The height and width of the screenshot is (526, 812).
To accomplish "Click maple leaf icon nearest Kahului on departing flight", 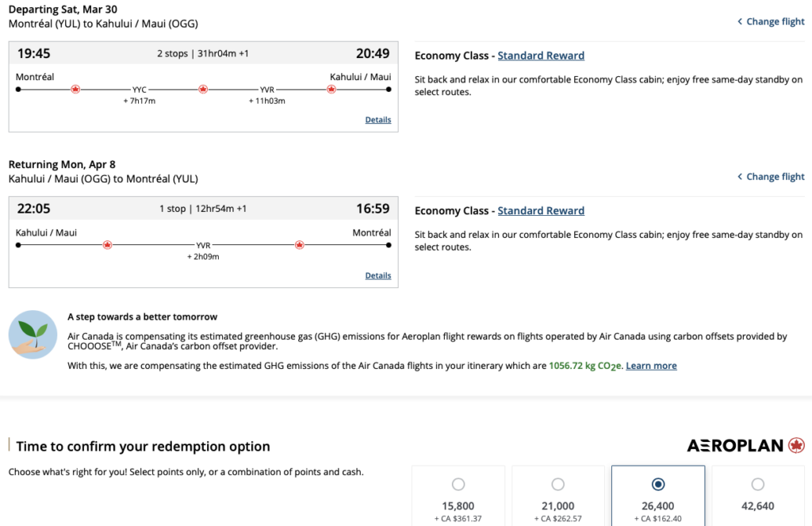I will pyautogui.click(x=331, y=90).
